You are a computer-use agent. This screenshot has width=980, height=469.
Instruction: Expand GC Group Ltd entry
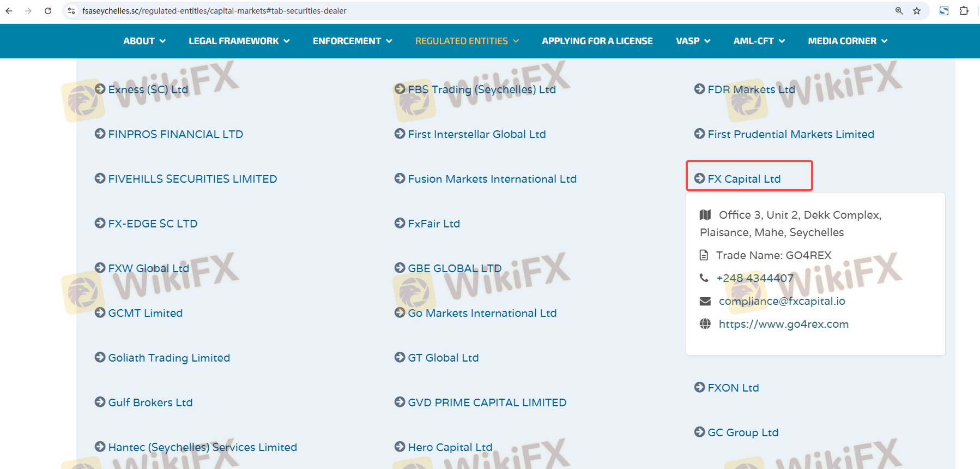736,432
